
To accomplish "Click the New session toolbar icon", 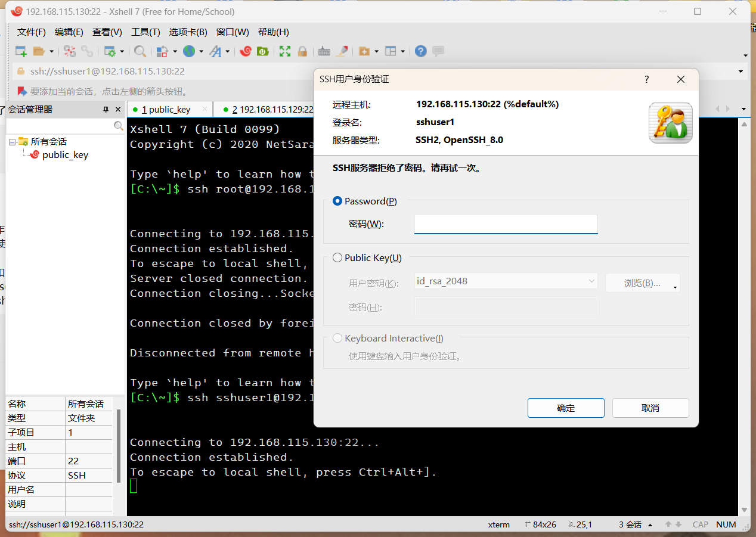I will point(21,51).
